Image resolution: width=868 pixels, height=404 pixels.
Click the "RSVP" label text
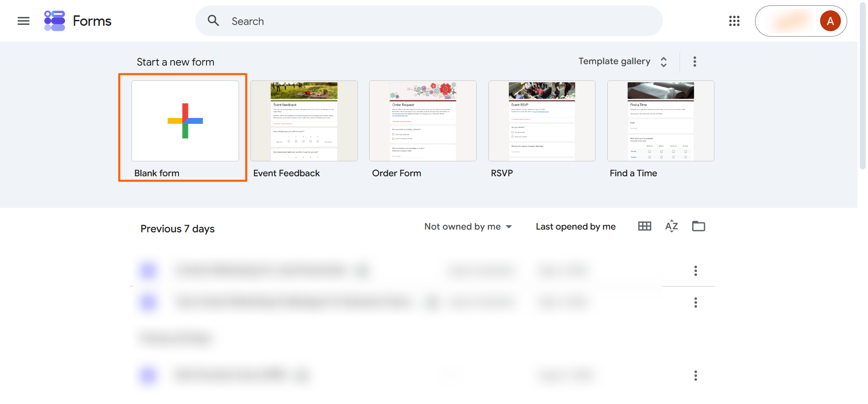pos(502,173)
